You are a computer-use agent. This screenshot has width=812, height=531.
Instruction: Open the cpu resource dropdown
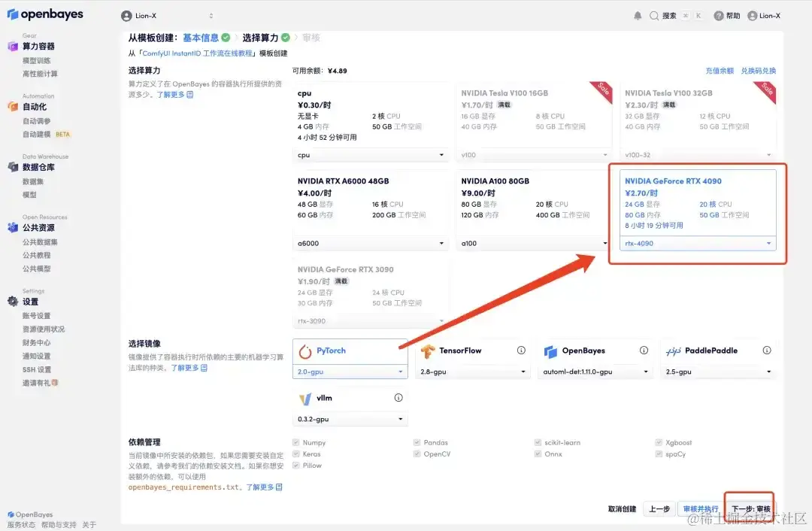(370, 155)
